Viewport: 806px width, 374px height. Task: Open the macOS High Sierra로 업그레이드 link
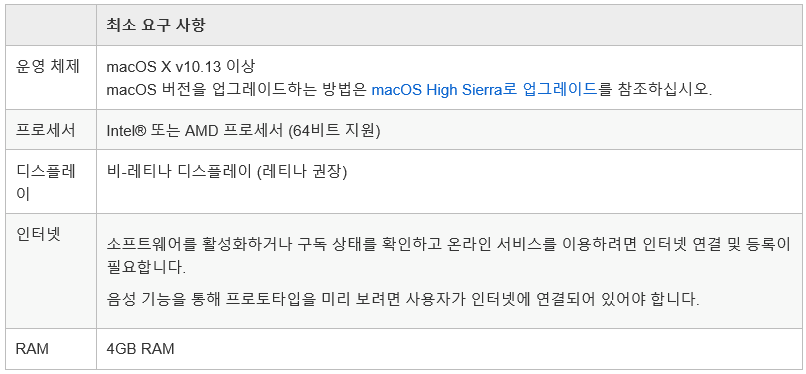coord(484,89)
